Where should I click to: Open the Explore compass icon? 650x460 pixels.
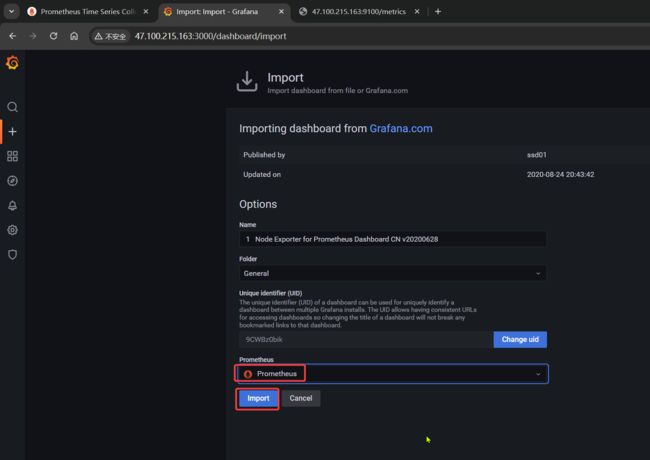click(12, 181)
